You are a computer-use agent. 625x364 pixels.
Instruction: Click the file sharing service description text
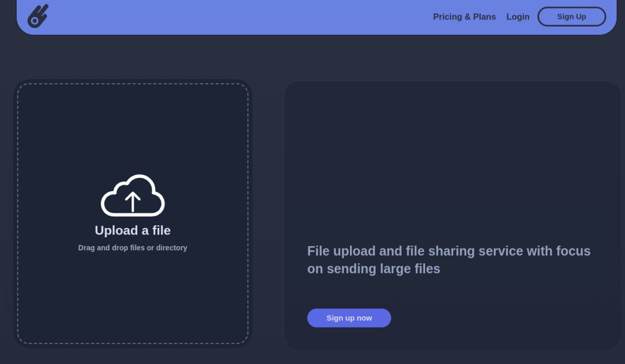coord(449,260)
